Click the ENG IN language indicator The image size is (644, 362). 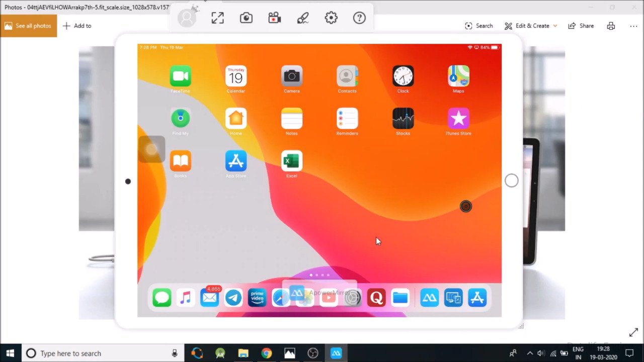[578, 353]
